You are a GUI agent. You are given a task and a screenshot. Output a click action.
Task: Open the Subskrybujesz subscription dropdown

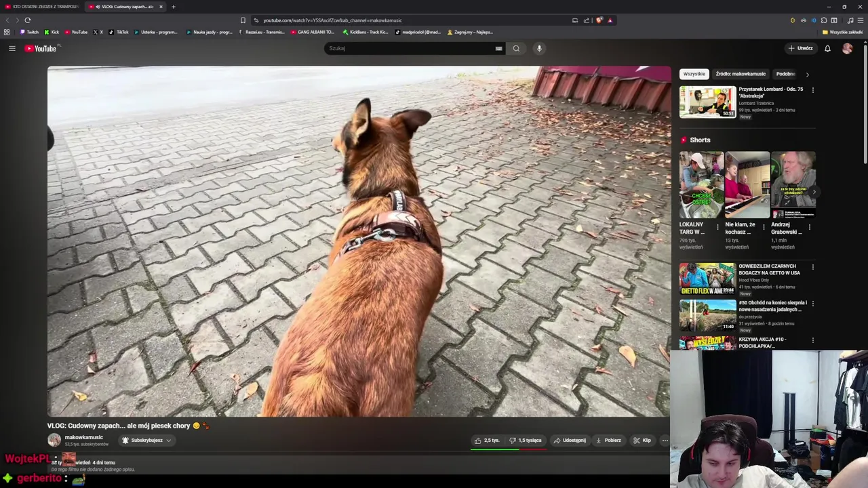click(146, 441)
